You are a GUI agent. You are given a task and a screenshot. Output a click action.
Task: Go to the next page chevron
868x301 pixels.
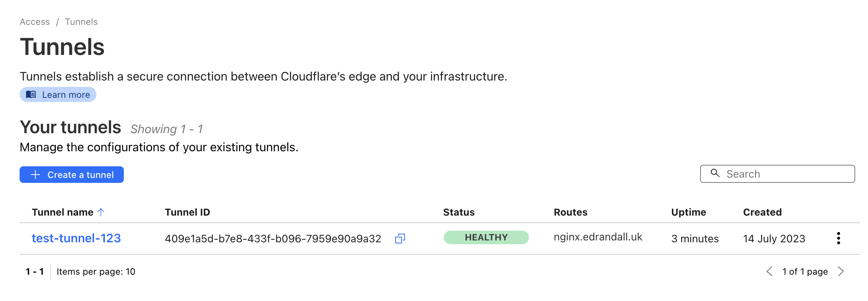[841, 271]
